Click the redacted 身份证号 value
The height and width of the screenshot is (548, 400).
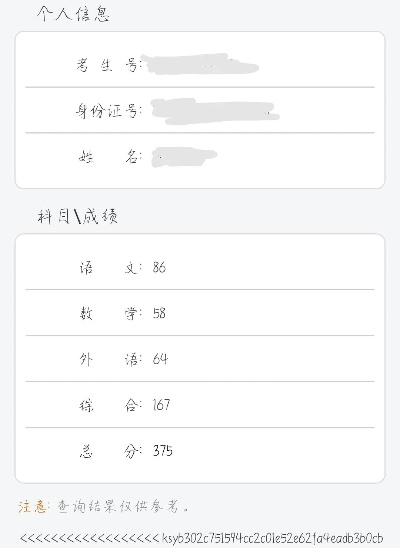(x=216, y=111)
